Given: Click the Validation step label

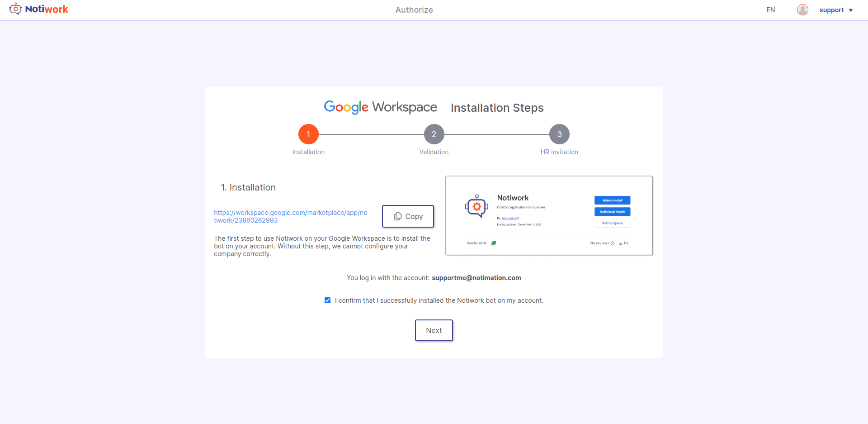Looking at the screenshot, I should tap(434, 152).
